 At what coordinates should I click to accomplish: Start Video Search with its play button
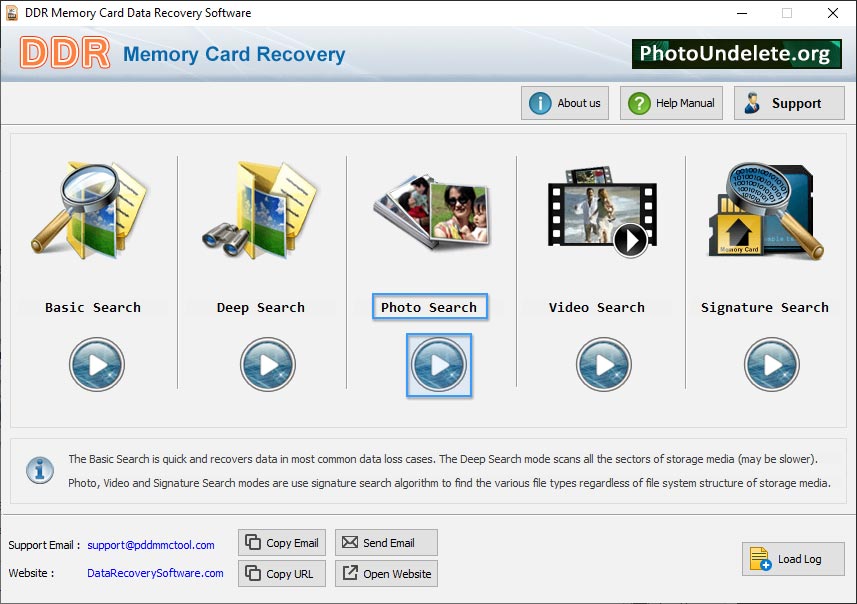click(x=603, y=365)
